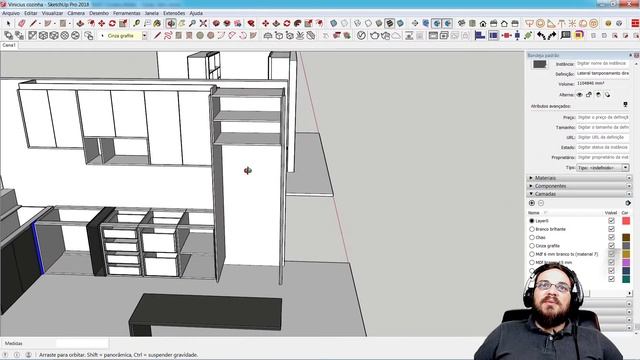Select the Tape Measure tool

[x=136, y=24]
